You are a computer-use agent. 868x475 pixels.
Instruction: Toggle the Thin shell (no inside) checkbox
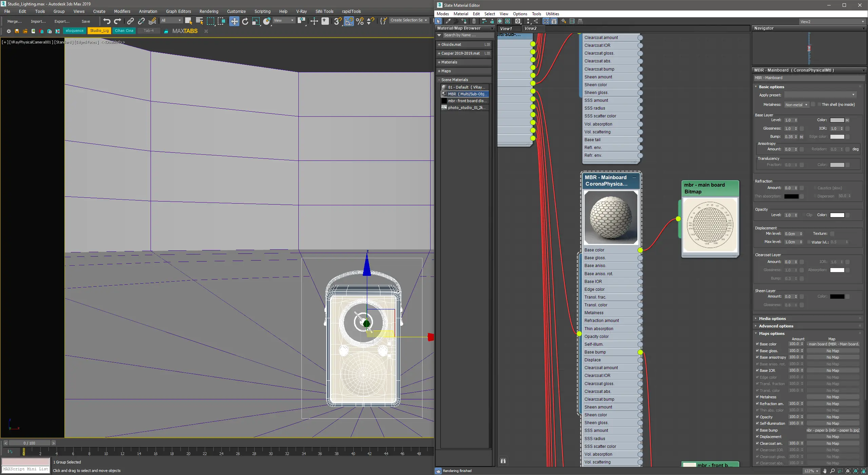click(x=819, y=104)
